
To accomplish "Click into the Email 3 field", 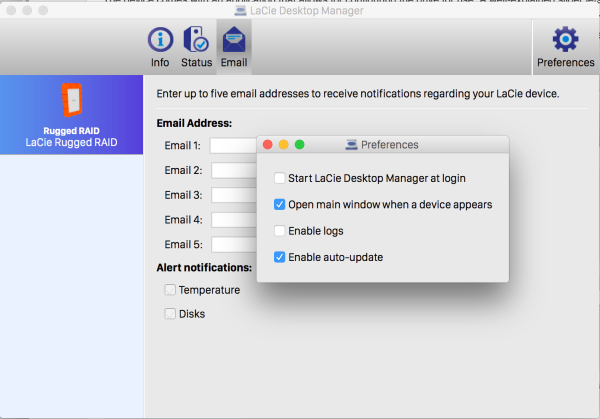I will (234, 195).
